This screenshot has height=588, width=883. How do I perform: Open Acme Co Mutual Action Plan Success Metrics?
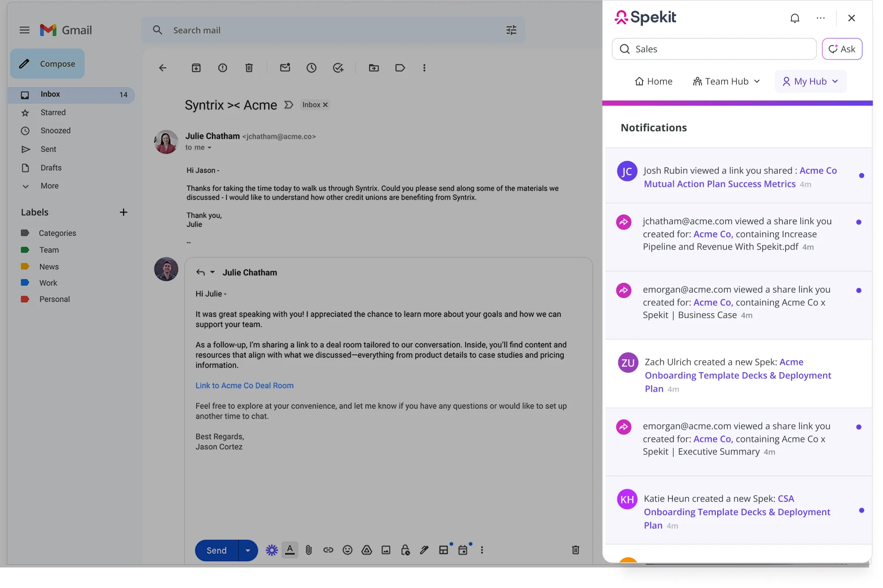(740, 177)
